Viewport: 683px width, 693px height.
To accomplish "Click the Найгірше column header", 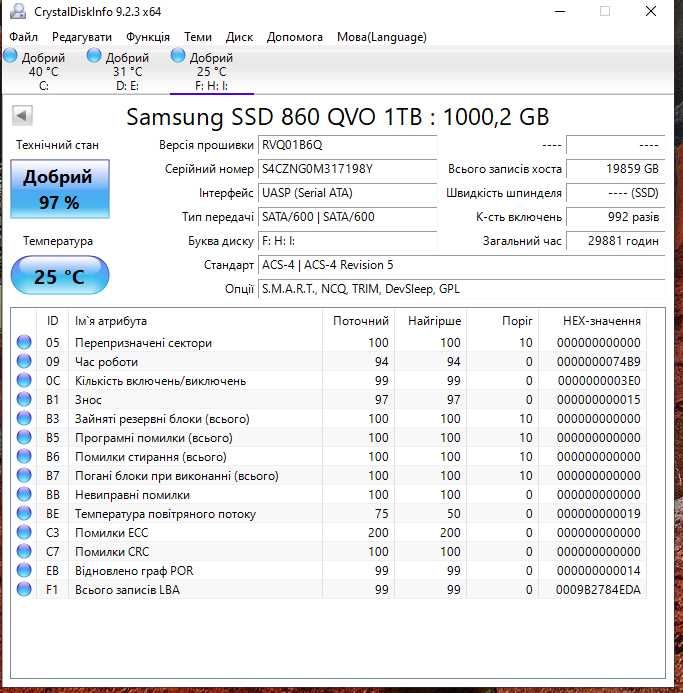I will point(431,320).
